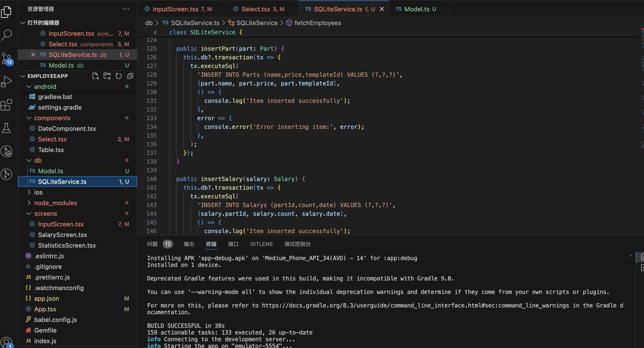This screenshot has height=348, width=644.
Task: Collapse the components folder
Action: pos(29,118)
